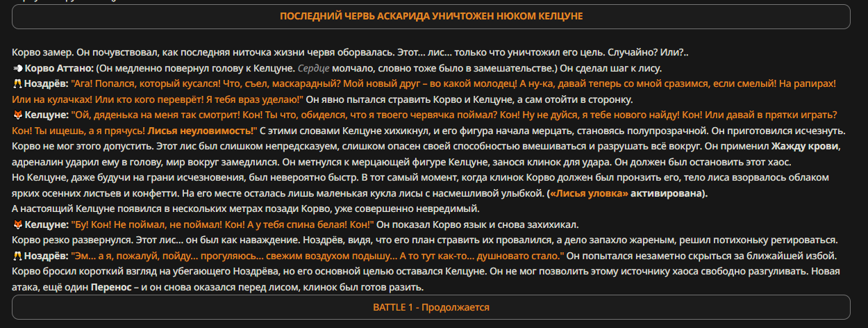Click 'Ноздрёв:' before 'Ага! Попался'
Viewport: 868px width, 328px height.
coord(46,83)
